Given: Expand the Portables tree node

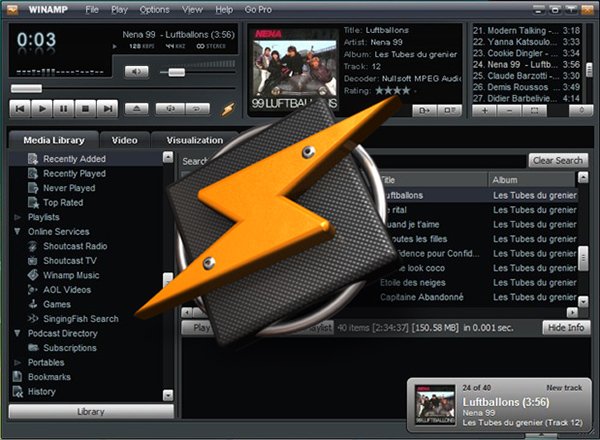Looking at the screenshot, I should (17, 363).
